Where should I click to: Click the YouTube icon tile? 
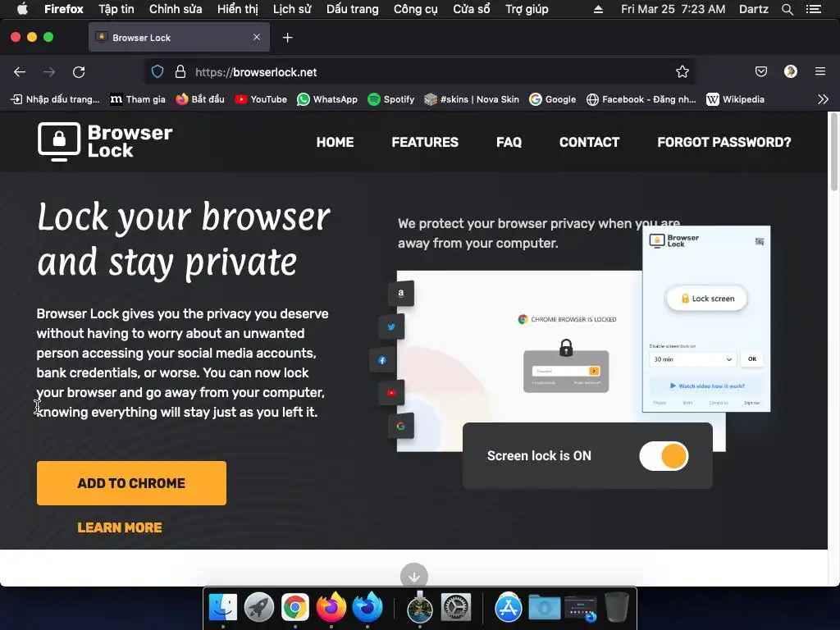pos(391,393)
